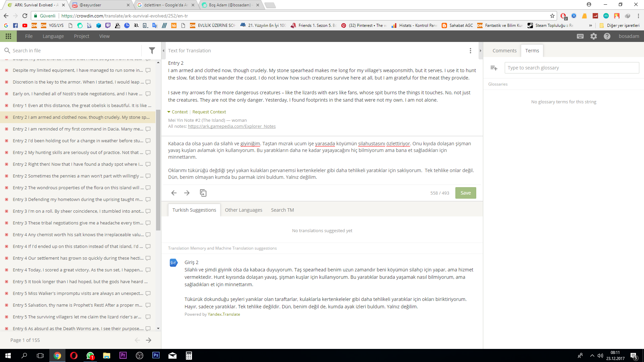Collapse the Context section
Screen dimensions: 644x362
(x=178, y=112)
